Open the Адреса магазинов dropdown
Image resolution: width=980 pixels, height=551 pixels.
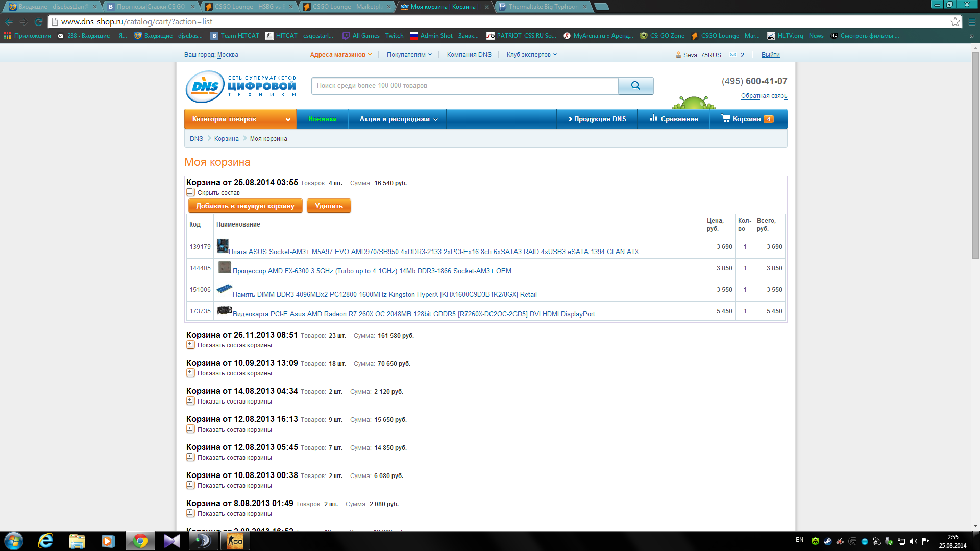(341, 55)
